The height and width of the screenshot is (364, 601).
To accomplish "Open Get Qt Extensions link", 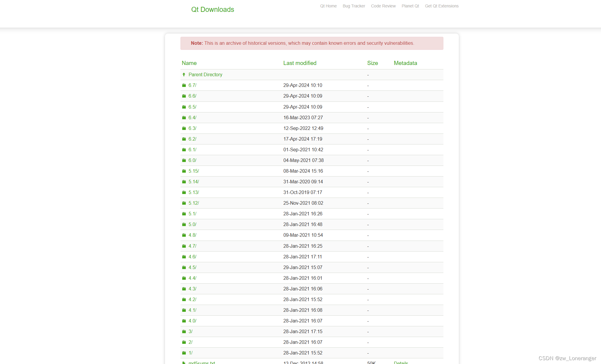I will [442, 6].
